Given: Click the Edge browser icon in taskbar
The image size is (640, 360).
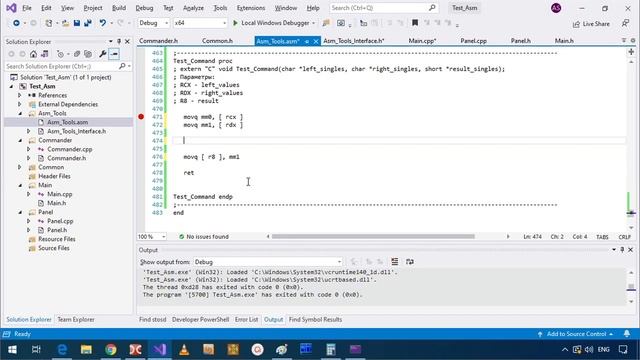Looking at the screenshot, I should (x=62, y=349).
